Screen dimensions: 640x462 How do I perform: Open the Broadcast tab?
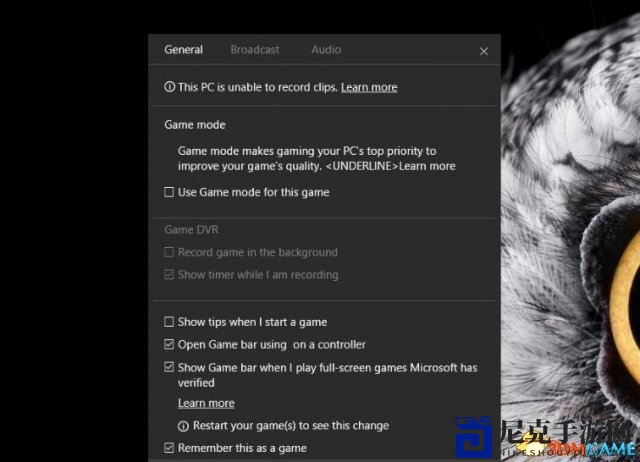(255, 50)
